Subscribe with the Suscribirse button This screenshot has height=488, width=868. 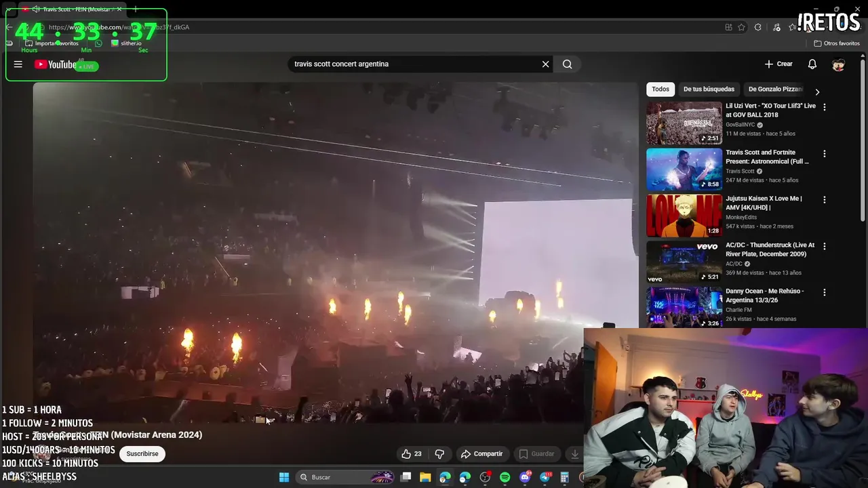pyautogui.click(x=142, y=454)
